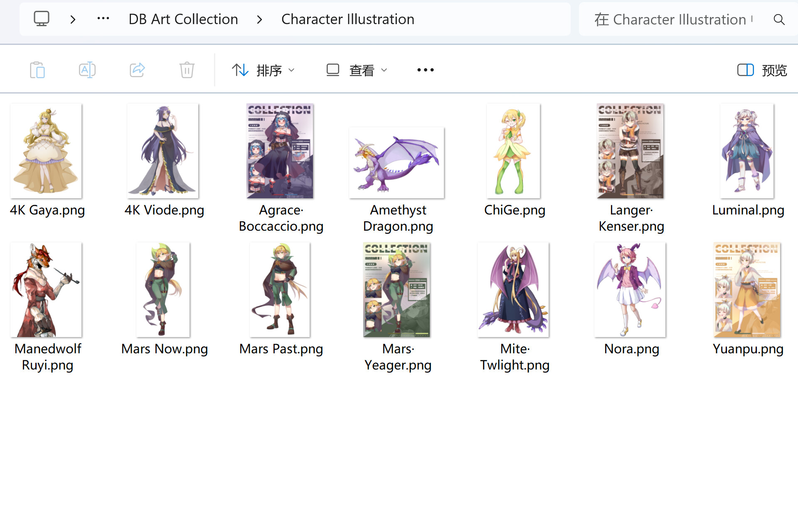Open the toolbar see-more (...) menu
The height and width of the screenshot is (532, 798).
(x=426, y=70)
